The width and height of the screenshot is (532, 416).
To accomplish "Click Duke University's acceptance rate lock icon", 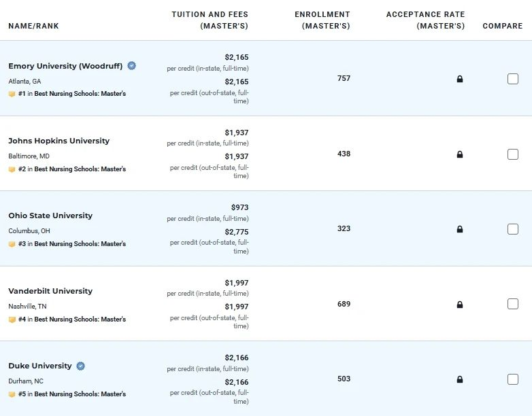I will (x=460, y=379).
